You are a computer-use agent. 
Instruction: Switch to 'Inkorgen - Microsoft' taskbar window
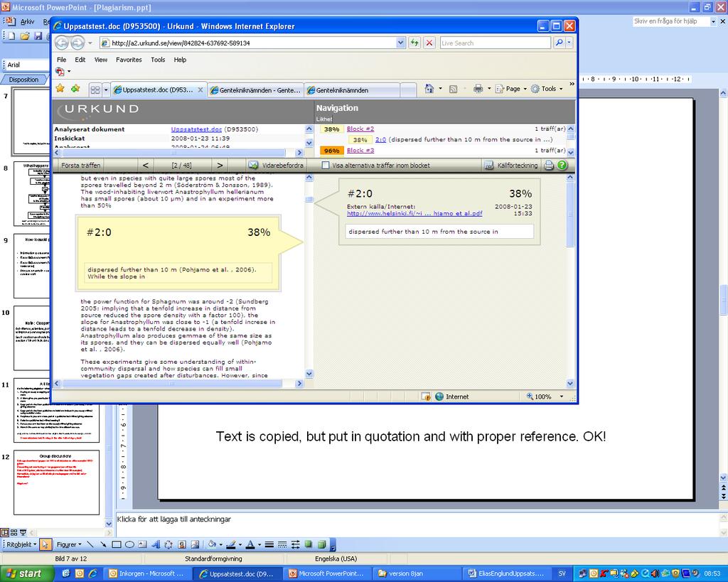146,573
